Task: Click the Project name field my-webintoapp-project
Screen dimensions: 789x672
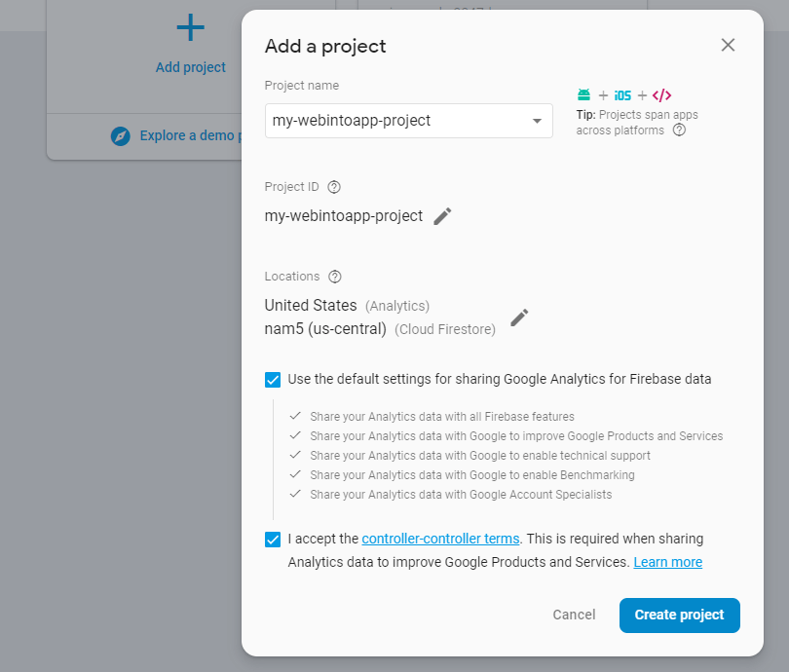Action: pos(408,121)
